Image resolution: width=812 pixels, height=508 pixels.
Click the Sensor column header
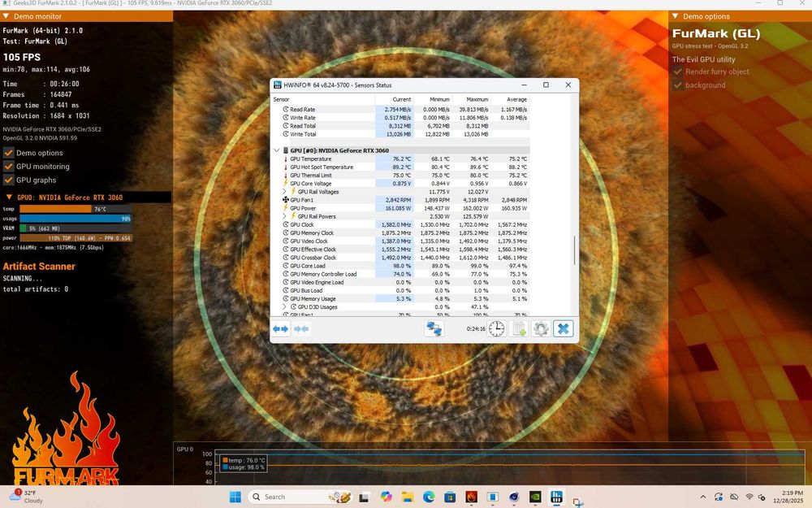pos(323,99)
